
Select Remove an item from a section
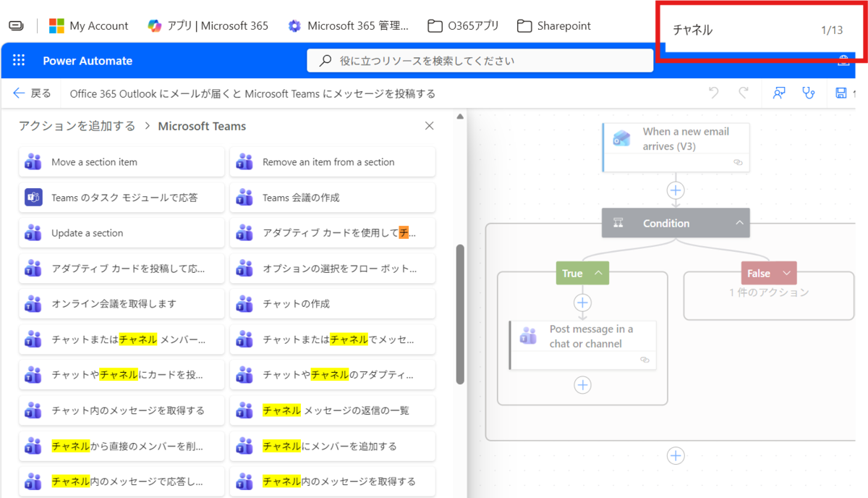333,162
